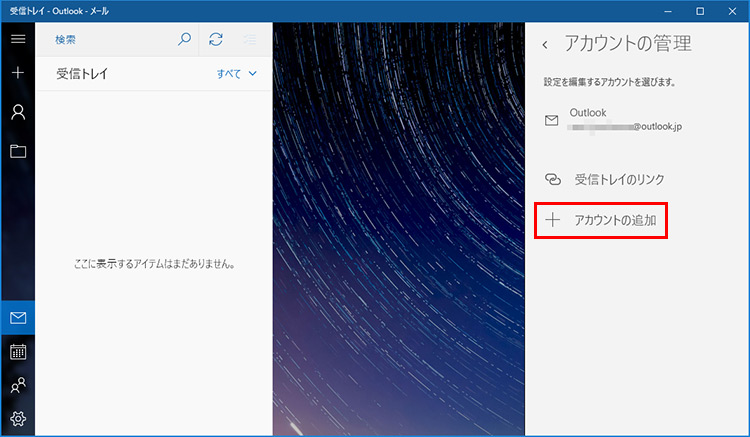Click the new mail plus icon

pyautogui.click(x=17, y=74)
